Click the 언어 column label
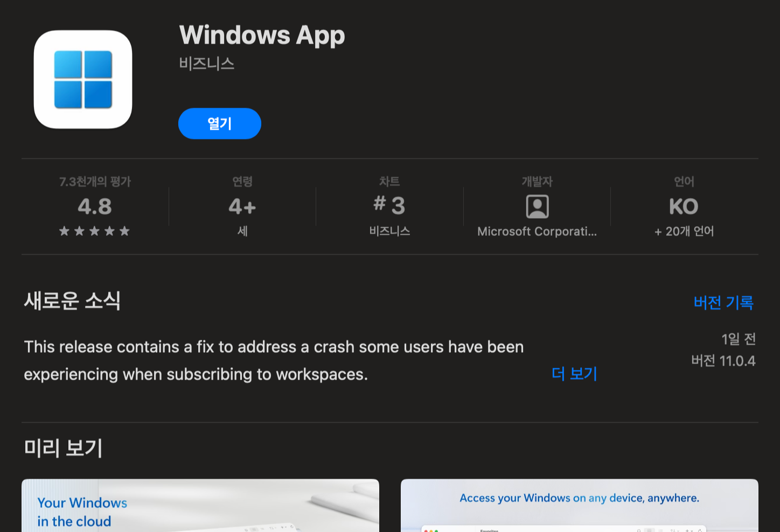 [684, 181]
